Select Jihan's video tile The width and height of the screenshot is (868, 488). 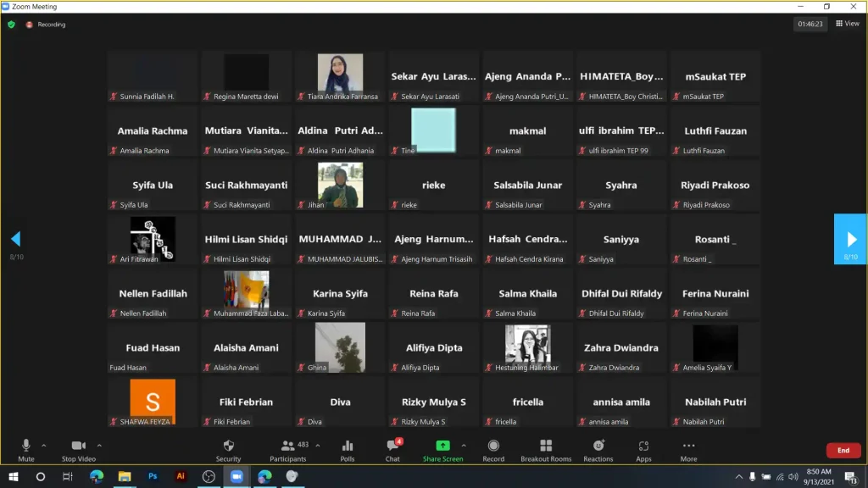pyautogui.click(x=340, y=186)
